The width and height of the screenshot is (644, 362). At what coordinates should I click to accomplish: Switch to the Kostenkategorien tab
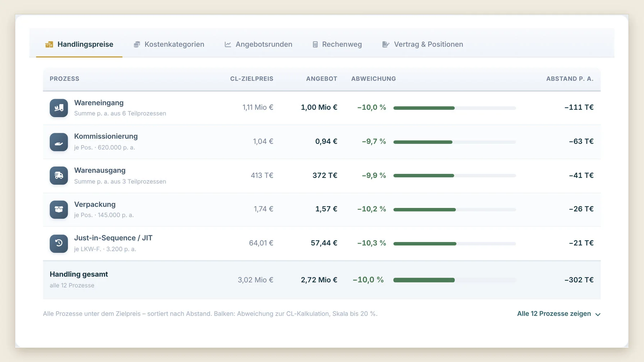click(169, 45)
